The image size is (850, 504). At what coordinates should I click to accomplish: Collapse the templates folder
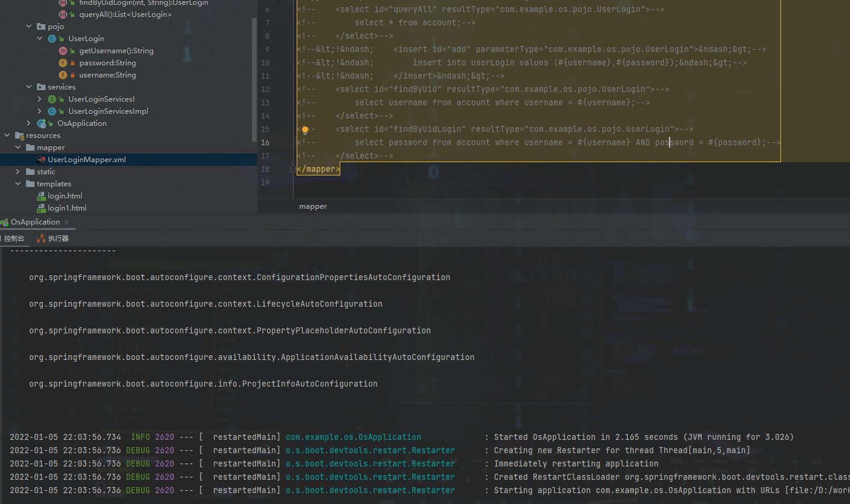(x=18, y=183)
